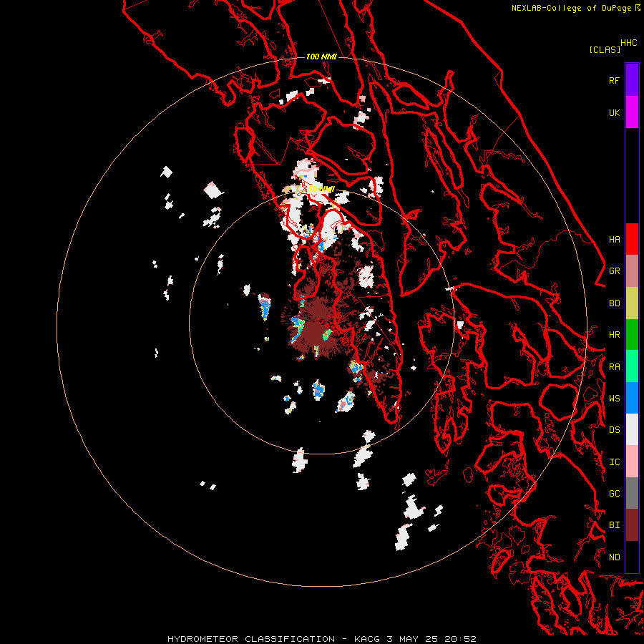Click the HA red legend color swatch
The height and width of the screenshot is (644, 644).
pyautogui.click(x=632, y=239)
